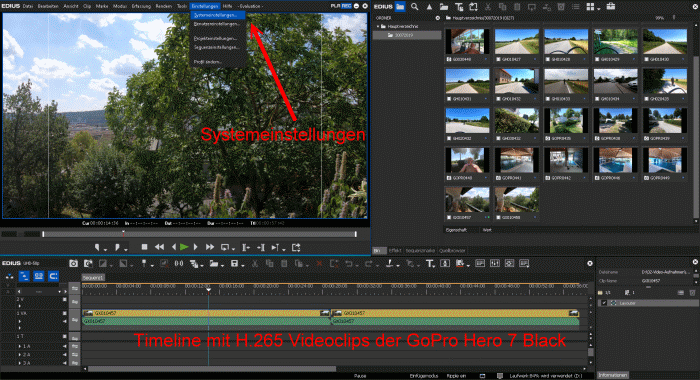
Task: Open Set In point dropdown arrow
Action: pos(105,249)
